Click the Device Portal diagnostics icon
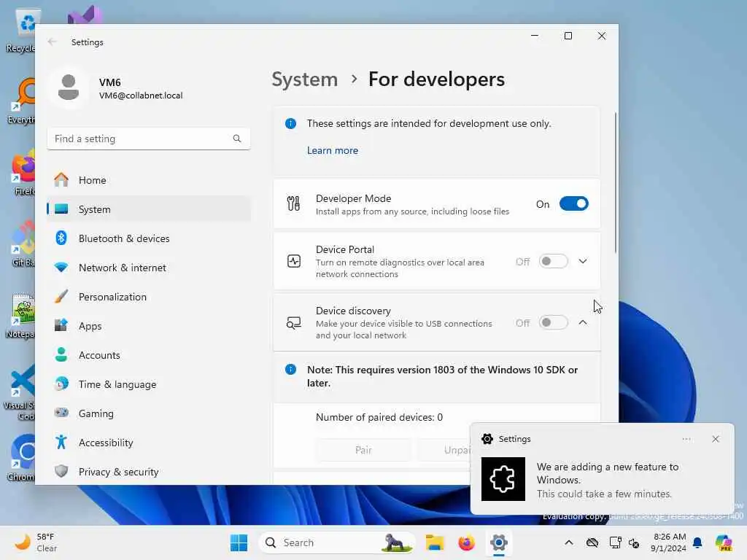The height and width of the screenshot is (560, 747). (293, 261)
